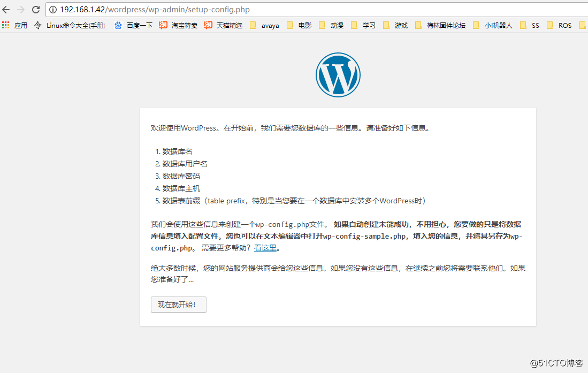Go back with the browser back arrow

6,10
